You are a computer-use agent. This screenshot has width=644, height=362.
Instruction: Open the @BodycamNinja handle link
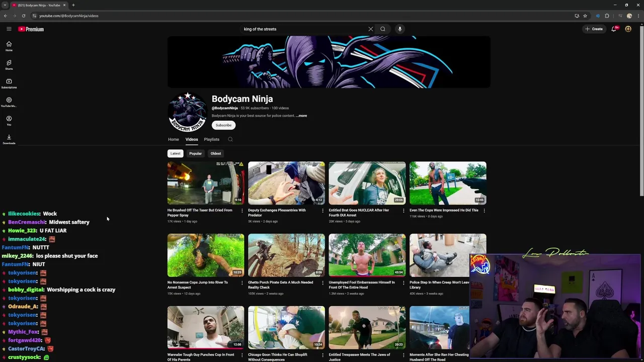coord(225,108)
